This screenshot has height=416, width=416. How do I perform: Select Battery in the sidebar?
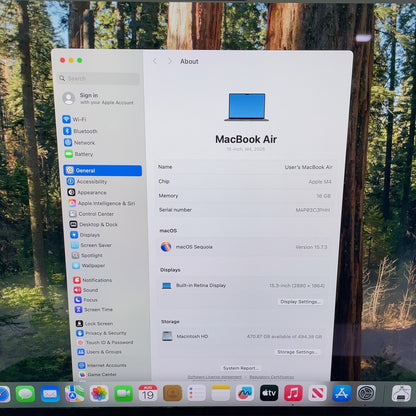coord(79,154)
